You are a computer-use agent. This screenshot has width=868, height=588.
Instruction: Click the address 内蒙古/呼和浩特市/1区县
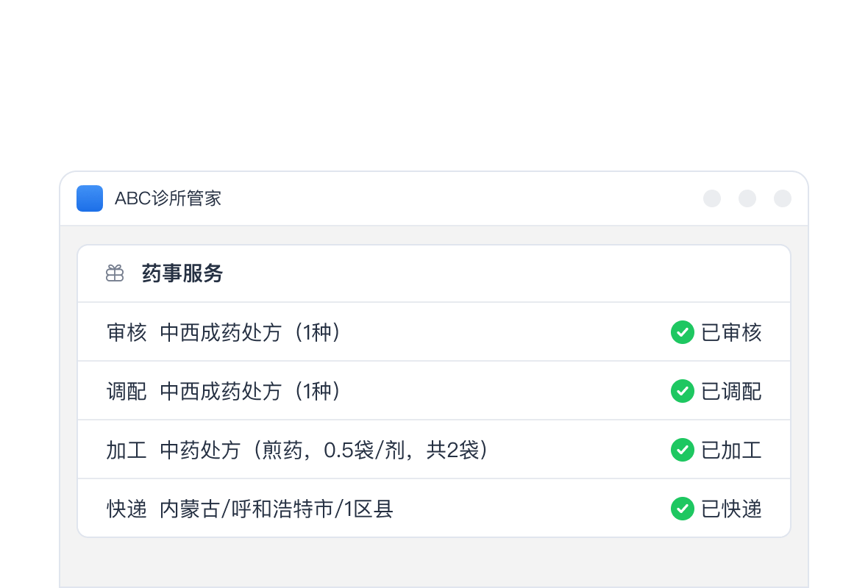click(x=277, y=509)
